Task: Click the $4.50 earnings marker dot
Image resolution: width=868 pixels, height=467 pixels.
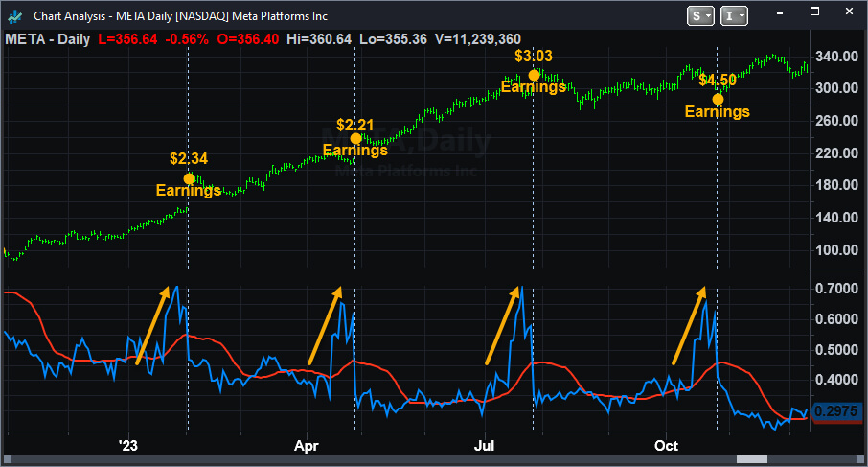Action: 718,100
